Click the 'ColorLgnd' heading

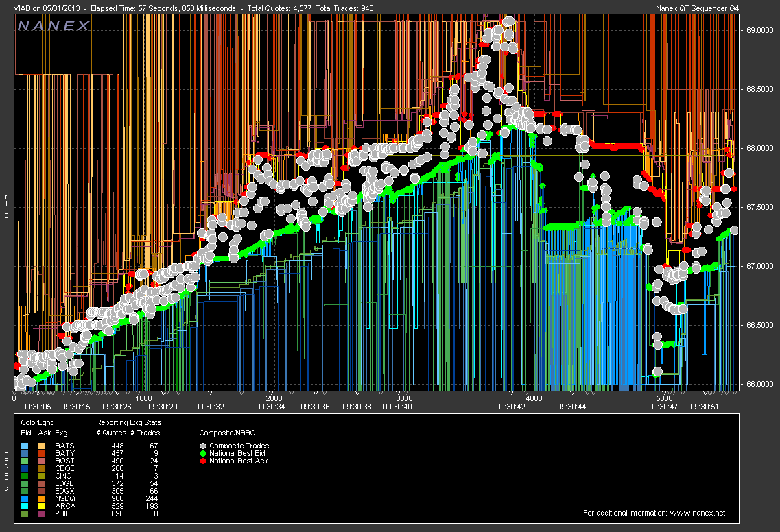(x=37, y=422)
